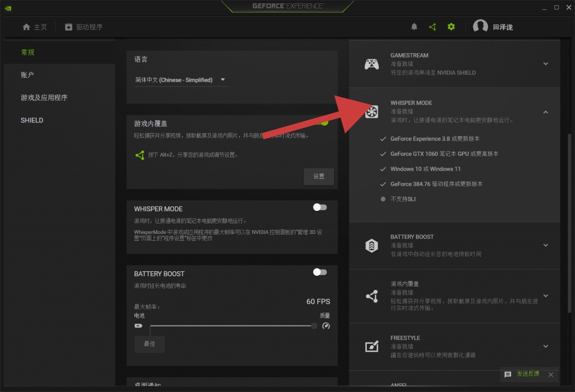Click the username 田泽泷
This screenshot has height=392, width=575.
(x=503, y=27)
